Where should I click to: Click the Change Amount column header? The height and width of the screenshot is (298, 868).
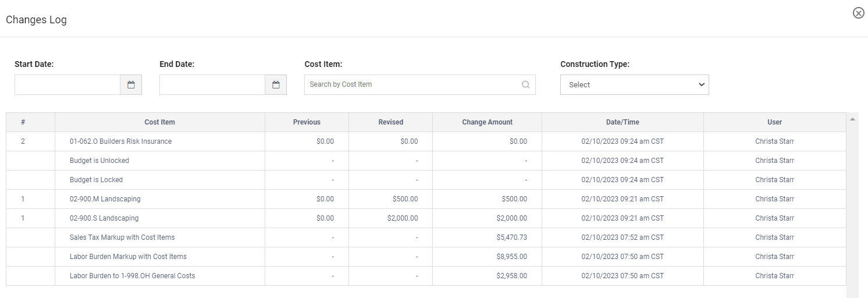pyautogui.click(x=487, y=122)
